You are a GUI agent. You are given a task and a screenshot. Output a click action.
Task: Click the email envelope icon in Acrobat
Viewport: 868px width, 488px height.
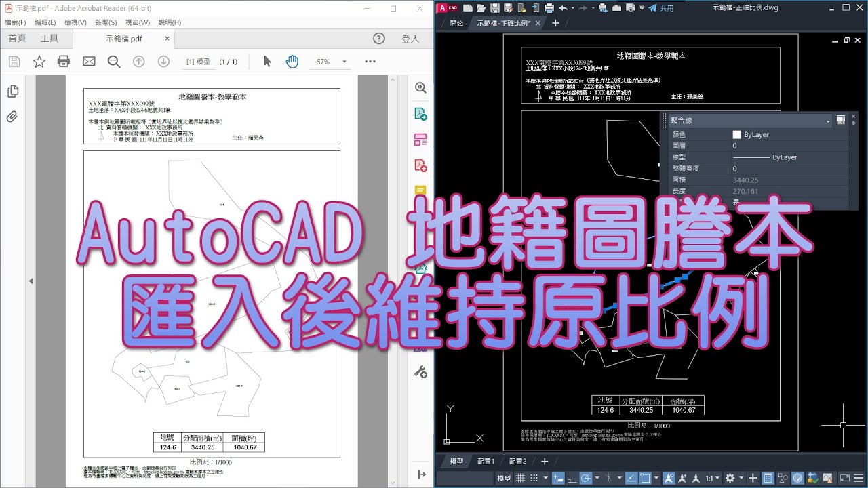[89, 62]
